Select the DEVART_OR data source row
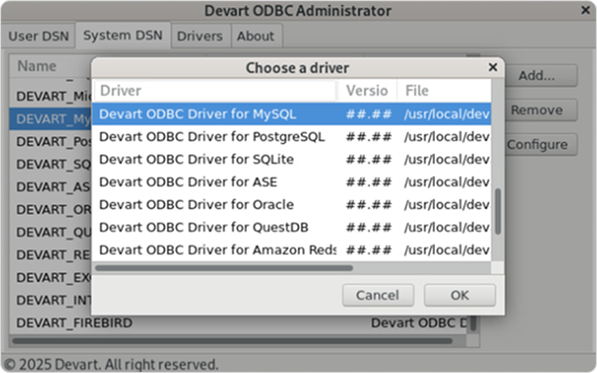This screenshot has height=373, width=597. click(51, 210)
